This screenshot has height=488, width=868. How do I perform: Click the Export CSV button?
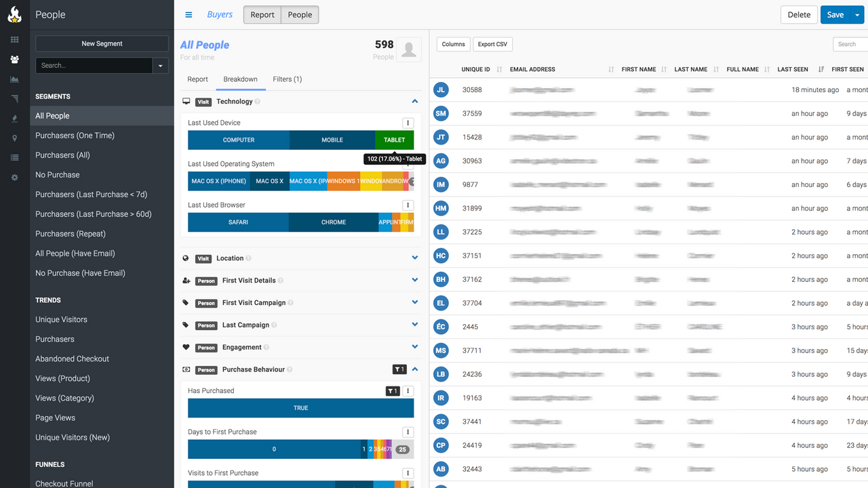492,44
